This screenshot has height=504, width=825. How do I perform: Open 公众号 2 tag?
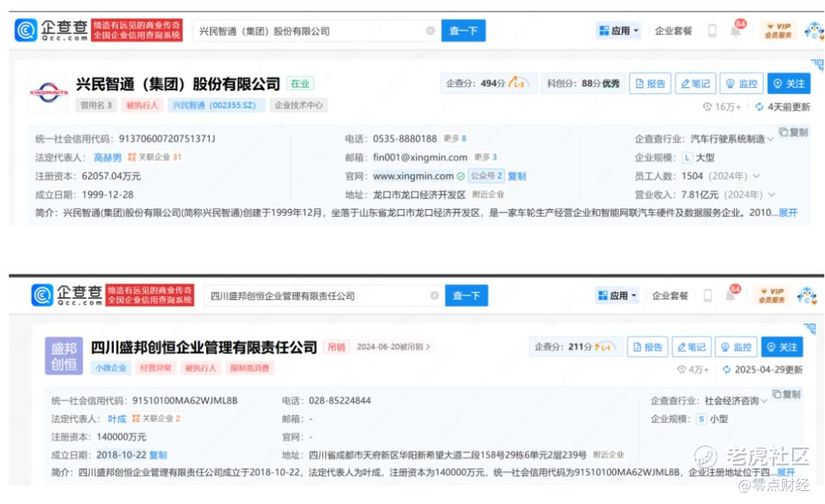tap(486, 176)
